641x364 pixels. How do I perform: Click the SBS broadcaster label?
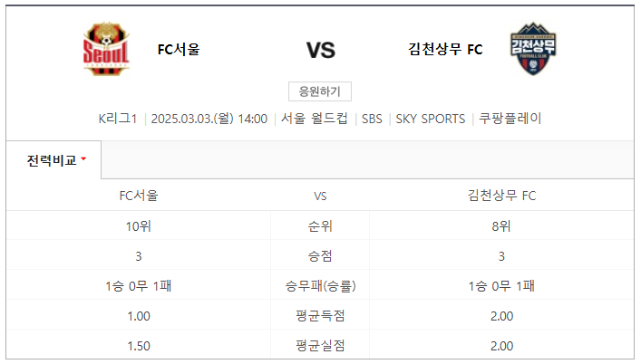point(372,119)
